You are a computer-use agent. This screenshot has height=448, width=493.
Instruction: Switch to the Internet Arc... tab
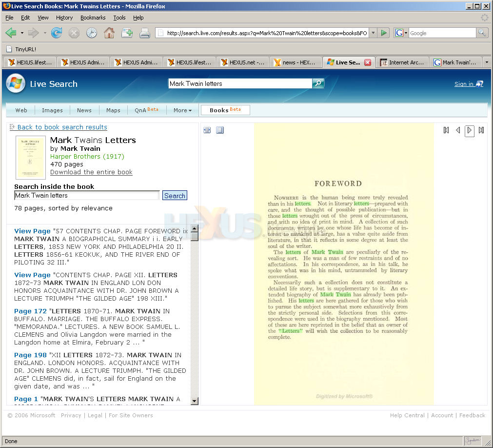tap(402, 62)
